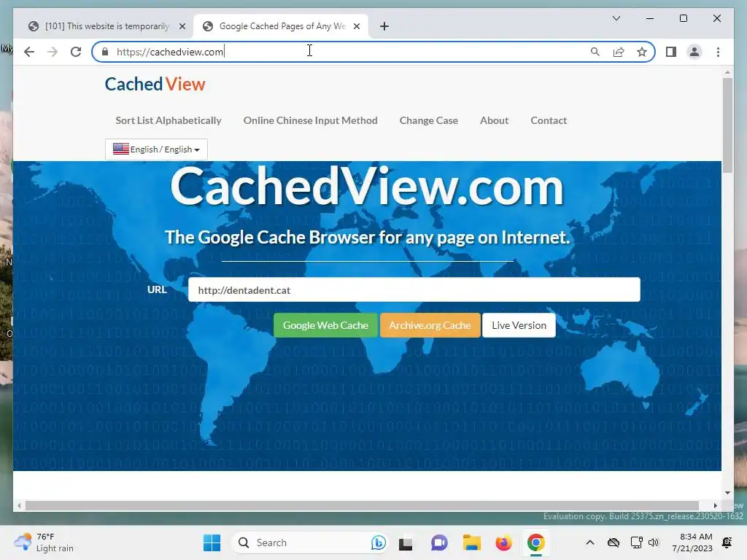Open the notifications bell icon
The height and width of the screenshot is (560, 747).
727,542
